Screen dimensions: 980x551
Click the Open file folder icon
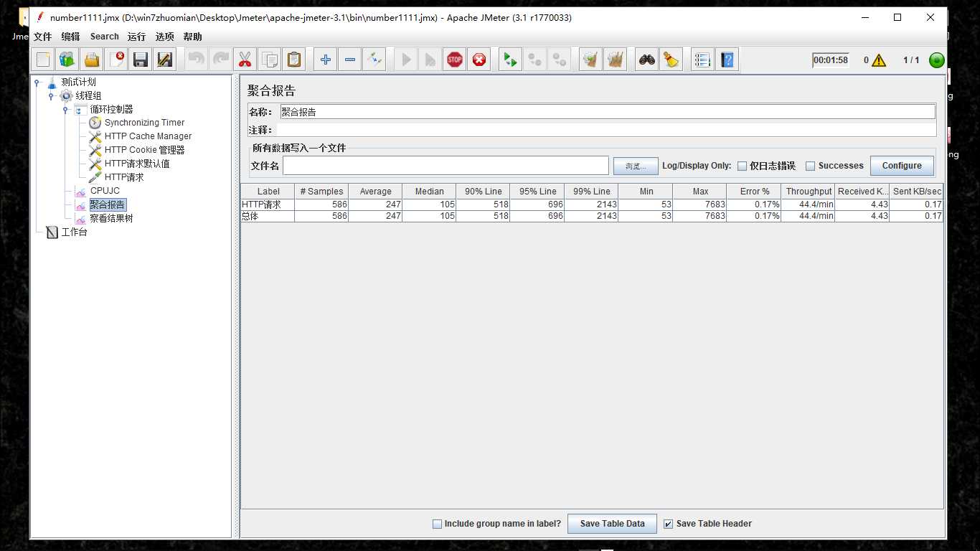[x=92, y=60]
